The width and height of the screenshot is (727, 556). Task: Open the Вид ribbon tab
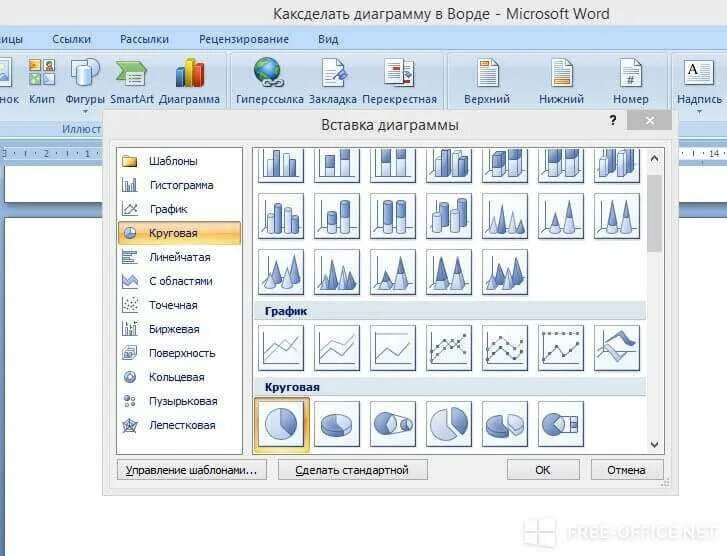tap(328, 39)
